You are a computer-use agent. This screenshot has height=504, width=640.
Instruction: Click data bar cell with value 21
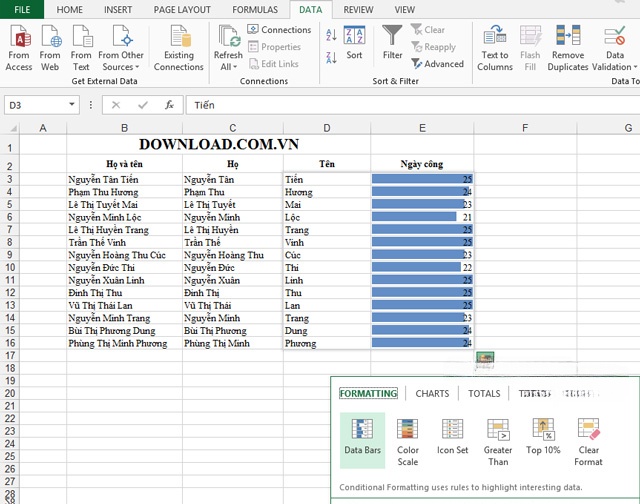[422, 218]
